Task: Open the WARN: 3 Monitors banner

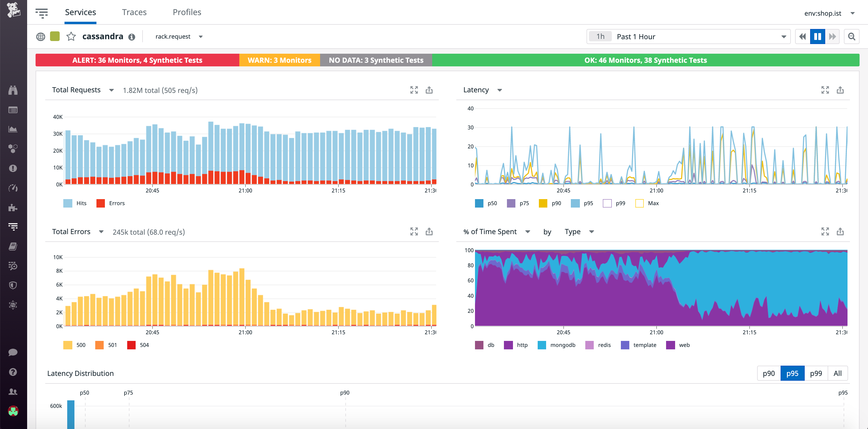Action: pyautogui.click(x=279, y=60)
